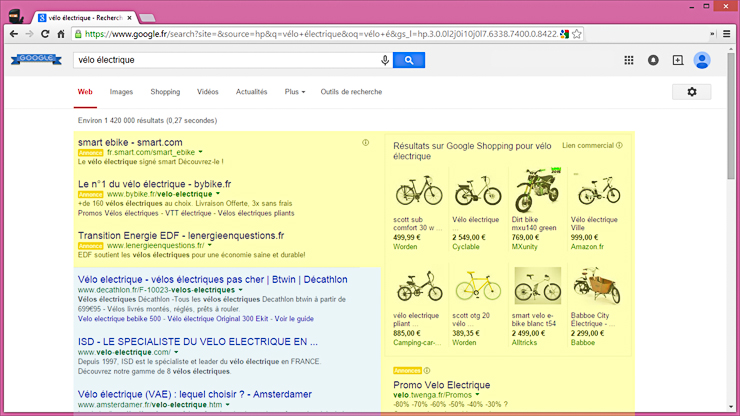The height and width of the screenshot is (416, 740).
Task: Switch to Shopping results tab
Action: click(x=165, y=92)
